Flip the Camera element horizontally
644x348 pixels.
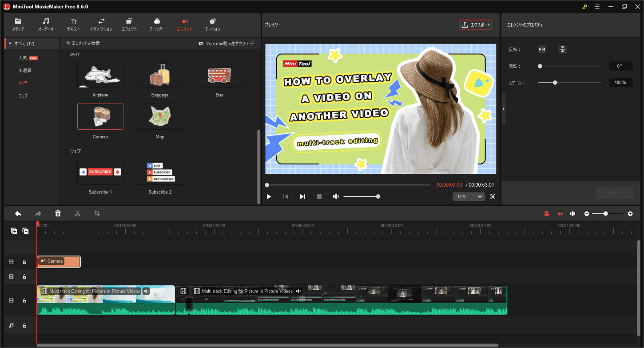542,49
